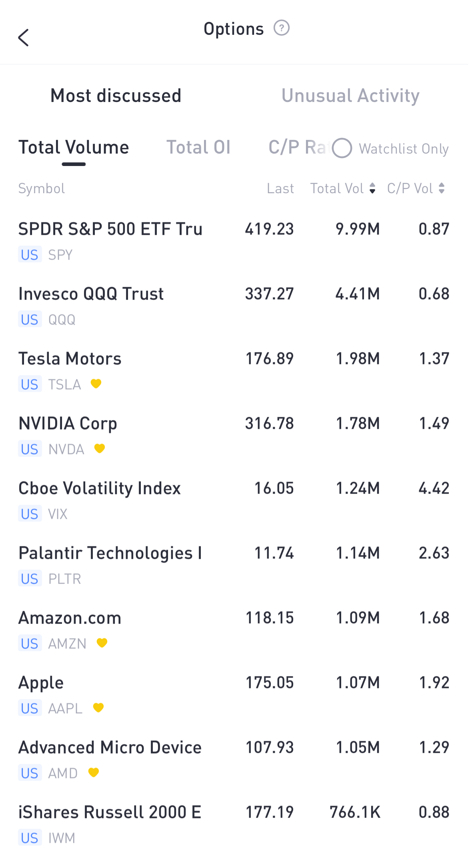Sort by Total Vol column arrows

coord(372,188)
